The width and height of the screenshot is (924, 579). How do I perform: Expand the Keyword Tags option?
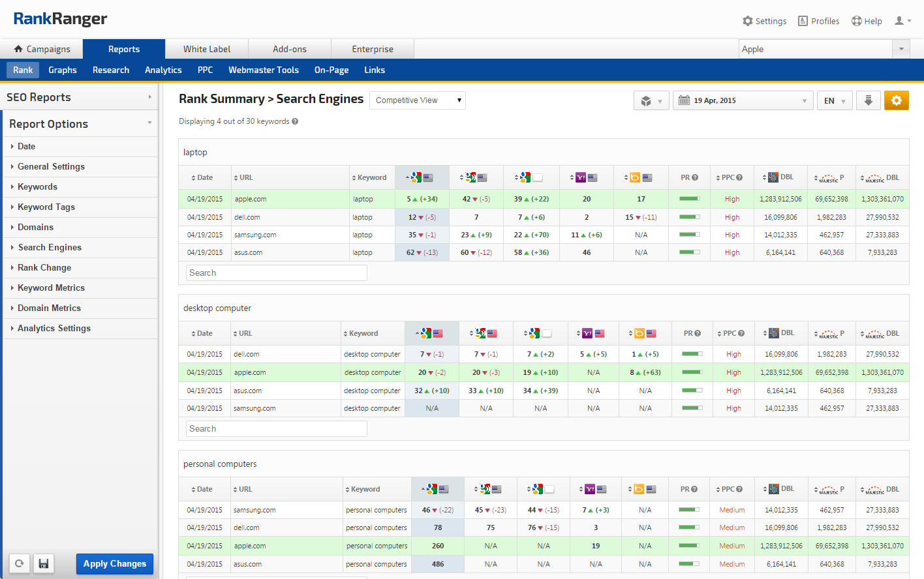46,207
